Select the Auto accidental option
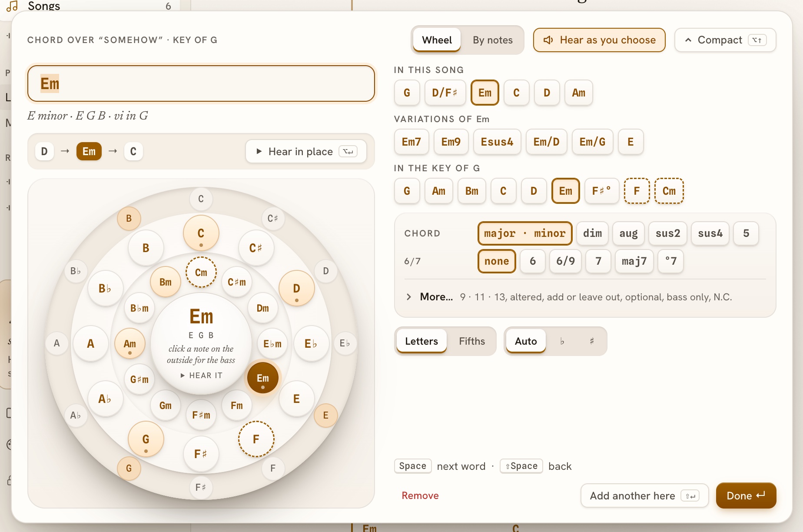 (x=526, y=341)
